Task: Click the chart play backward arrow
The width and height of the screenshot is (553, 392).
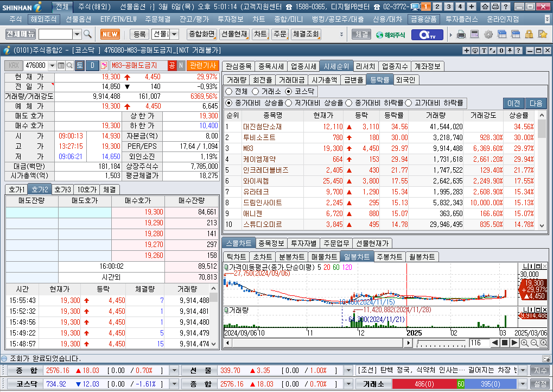Action: coord(495,343)
